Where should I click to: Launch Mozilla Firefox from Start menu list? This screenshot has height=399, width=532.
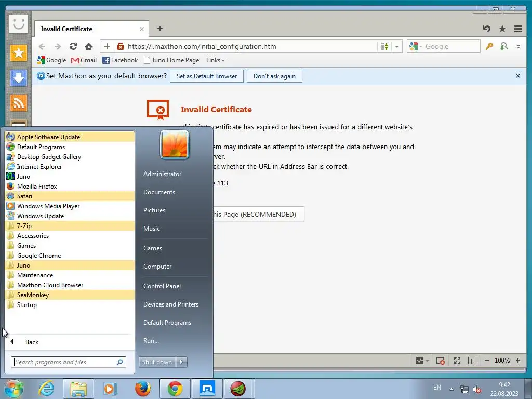coord(70,187)
